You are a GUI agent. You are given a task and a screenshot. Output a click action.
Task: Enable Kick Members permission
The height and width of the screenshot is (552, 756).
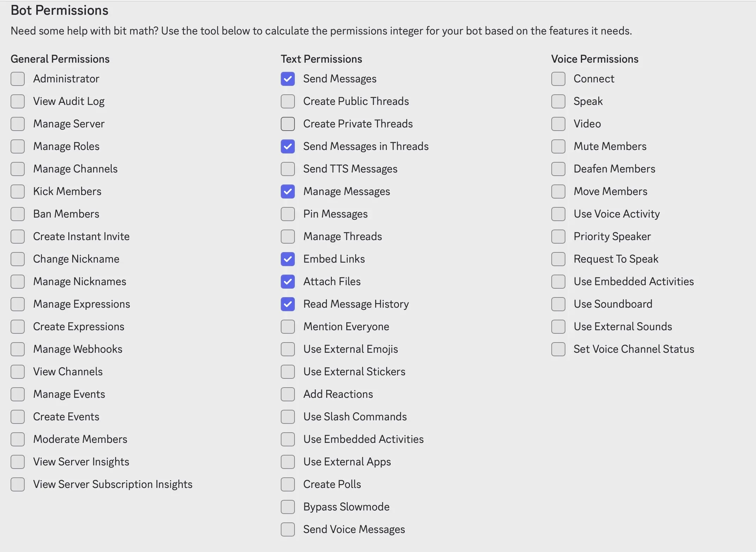[18, 192]
